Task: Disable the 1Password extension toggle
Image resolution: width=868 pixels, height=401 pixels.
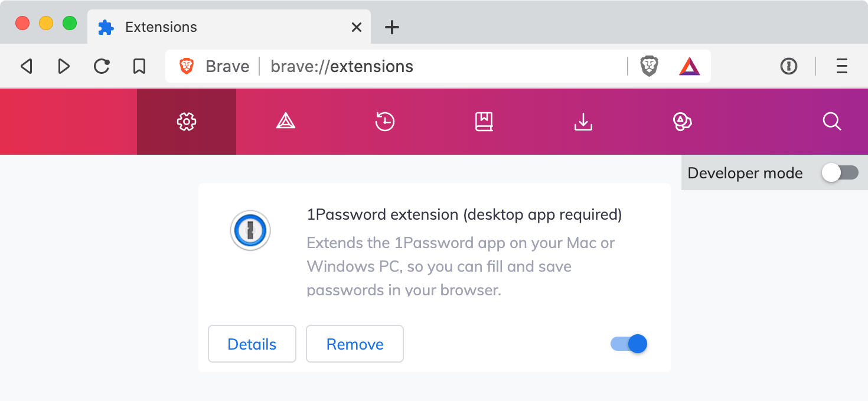Action: [629, 344]
